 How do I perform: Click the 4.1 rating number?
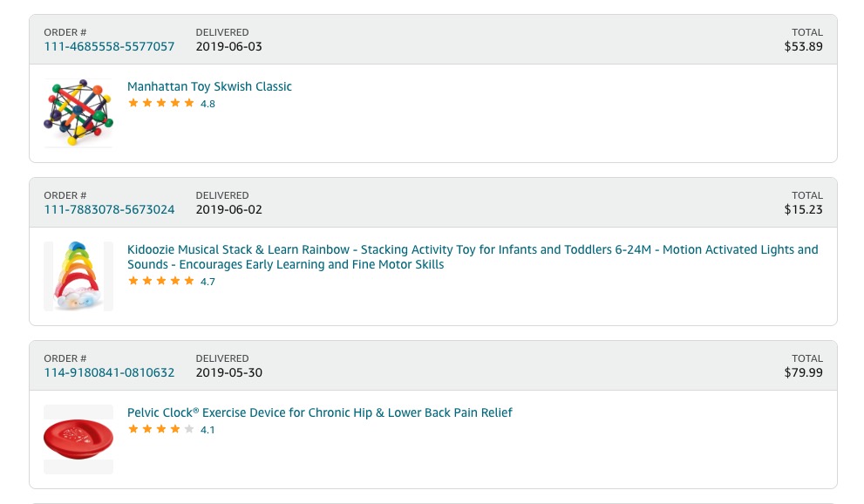point(207,430)
